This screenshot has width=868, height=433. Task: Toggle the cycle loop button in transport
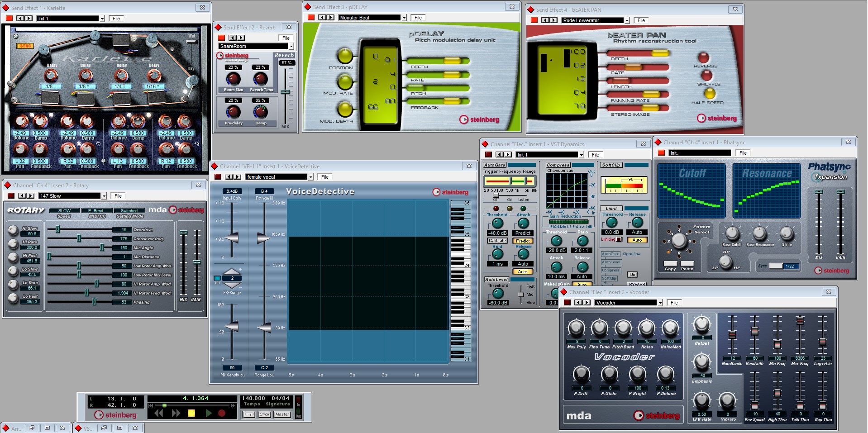(x=249, y=414)
